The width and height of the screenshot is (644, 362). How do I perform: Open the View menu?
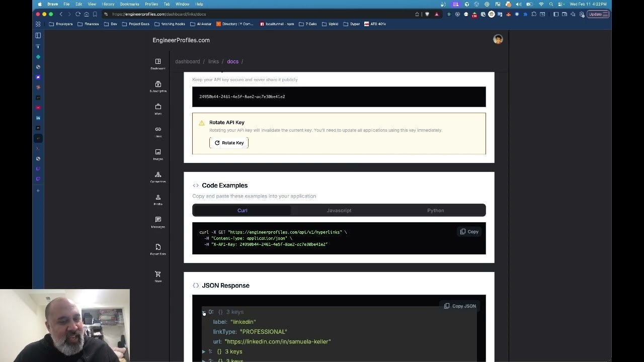point(92,4)
